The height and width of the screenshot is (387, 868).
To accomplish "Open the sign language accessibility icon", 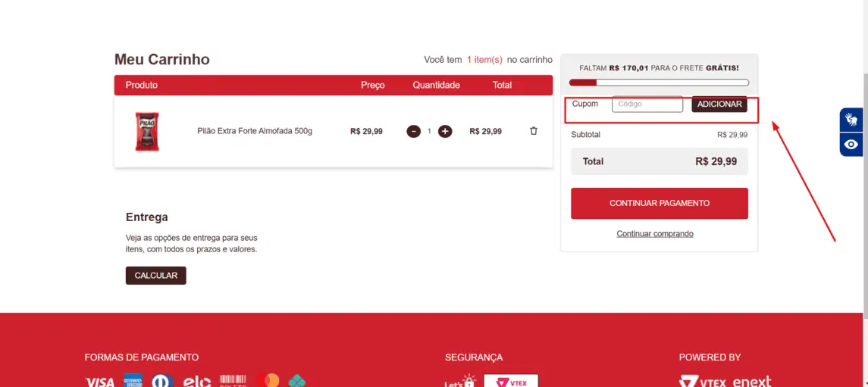I will [851, 120].
